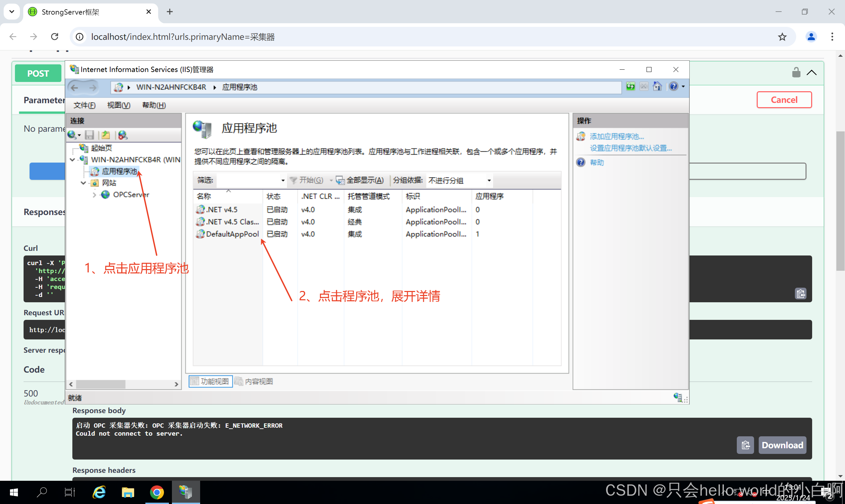Image resolution: width=845 pixels, height=504 pixels.
Task: Collapse the WIN-N2AHNFCKB4R server node
Action: pyautogui.click(x=72, y=160)
